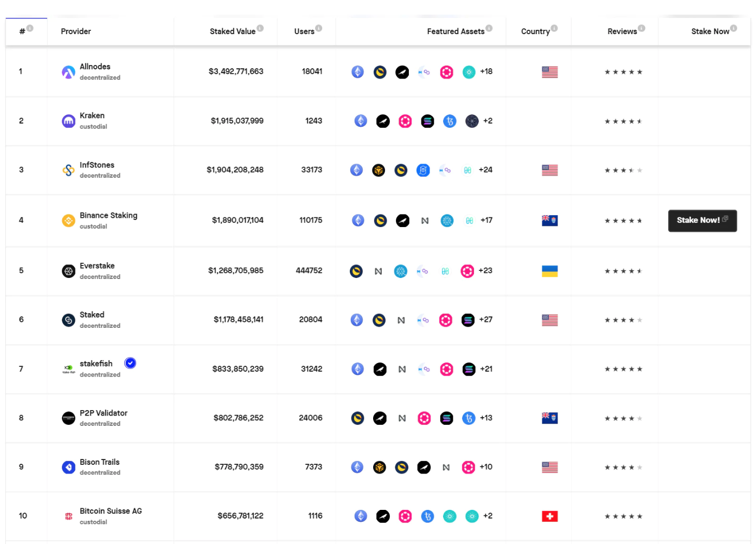This screenshot has height=544, width=756.
Task: Sort by the Country column header
Action: coord(535,31)
